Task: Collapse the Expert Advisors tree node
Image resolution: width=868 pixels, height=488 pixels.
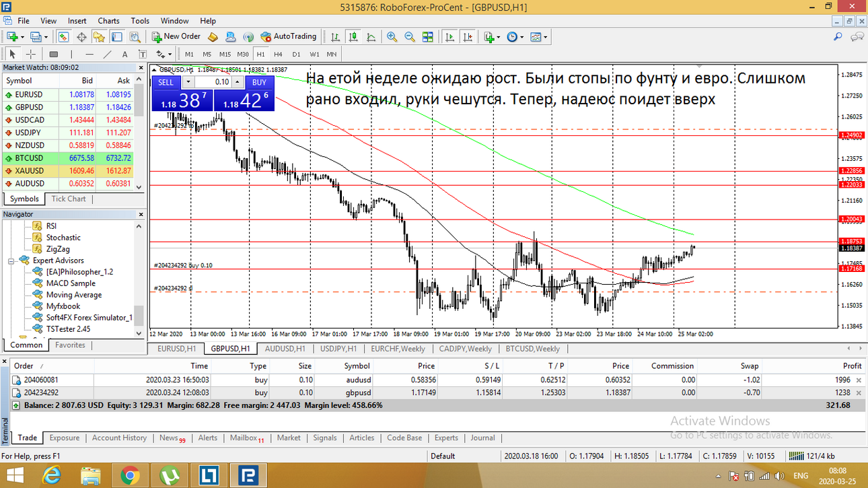Action: pyautogui.click(x=11, y=260)
